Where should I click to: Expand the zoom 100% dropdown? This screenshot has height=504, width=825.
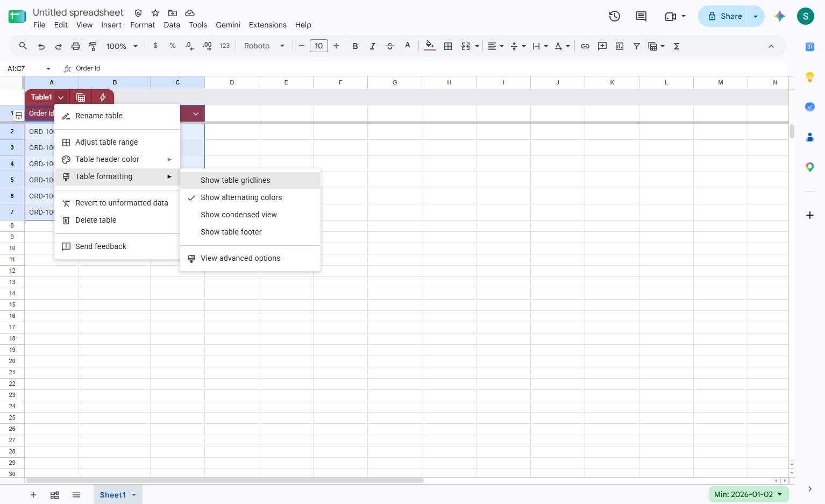[122, 46]
